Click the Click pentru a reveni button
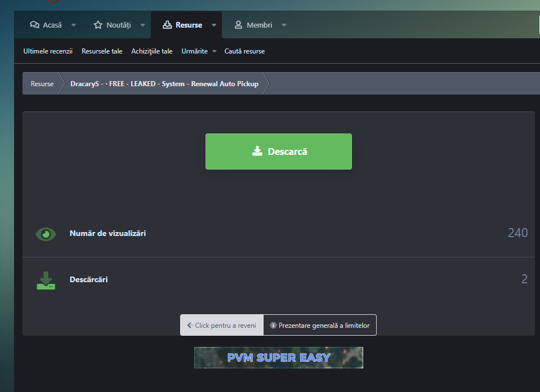Viewport: 540px width, 392px height. (x=222, y=325)
